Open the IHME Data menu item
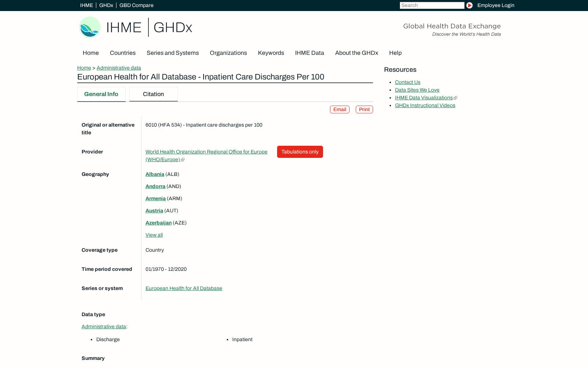The width and height of the screenshot is (588, 368). tap(309, 53)
